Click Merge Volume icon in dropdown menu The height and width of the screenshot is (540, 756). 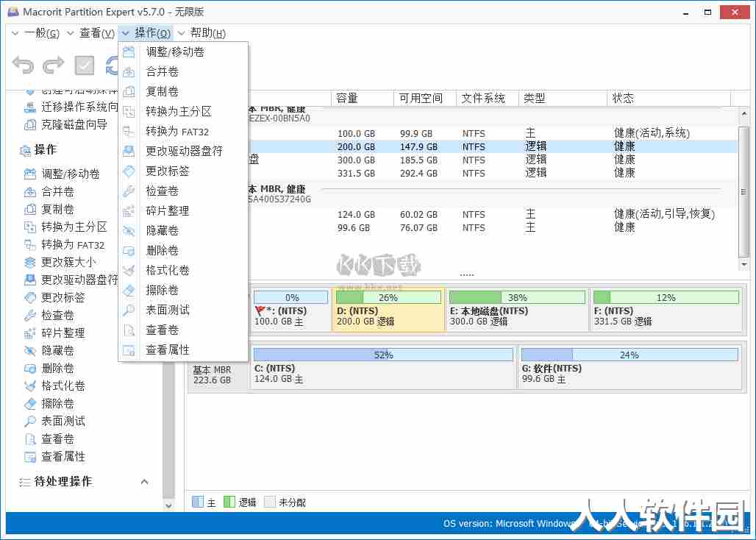click(129, 72)
